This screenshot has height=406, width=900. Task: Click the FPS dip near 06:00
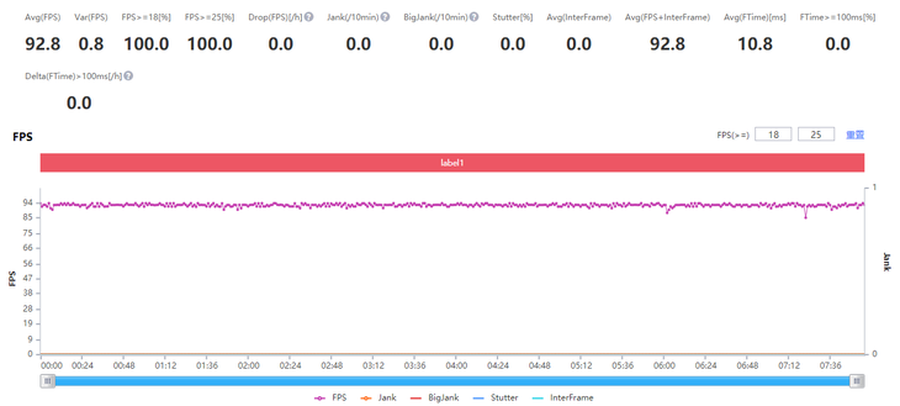pos(667,211)
